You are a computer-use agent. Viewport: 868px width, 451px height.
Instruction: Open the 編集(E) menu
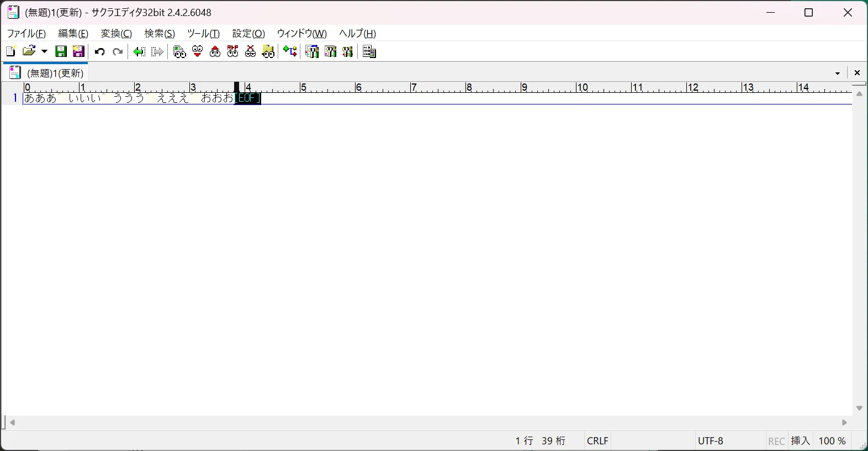pyautogui.click(x=73, y=34)
